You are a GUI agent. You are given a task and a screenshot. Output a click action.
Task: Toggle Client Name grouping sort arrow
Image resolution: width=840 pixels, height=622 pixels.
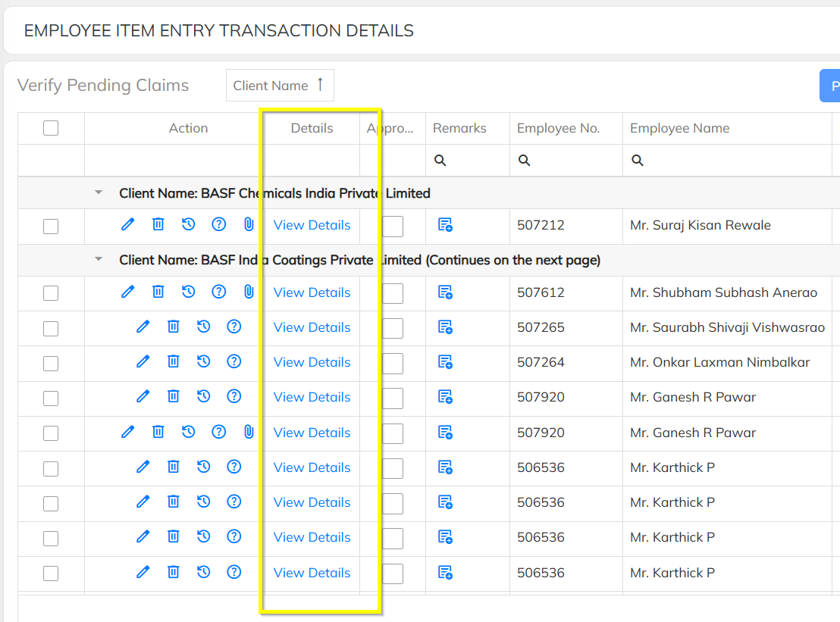tap(321, 85)
